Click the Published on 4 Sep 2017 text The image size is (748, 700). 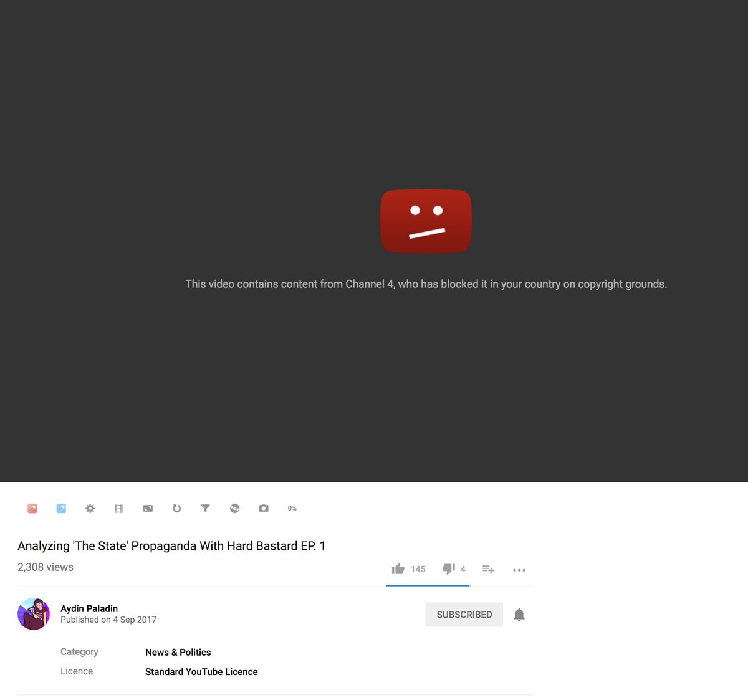point(108,620)
